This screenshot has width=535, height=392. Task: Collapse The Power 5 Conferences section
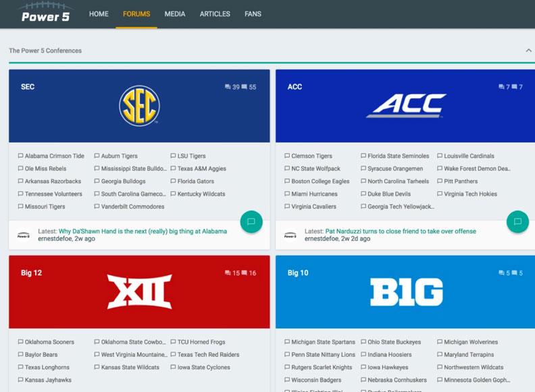528,51
